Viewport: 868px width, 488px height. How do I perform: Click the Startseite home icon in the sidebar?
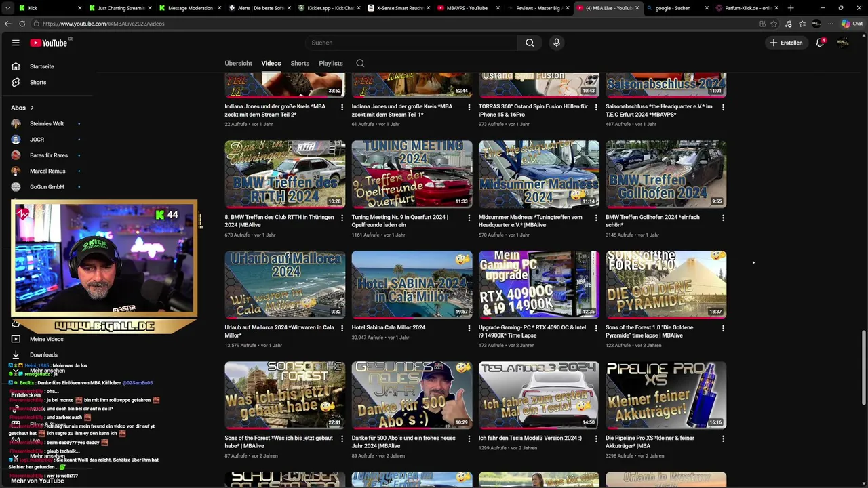click(x=16, y=66)
